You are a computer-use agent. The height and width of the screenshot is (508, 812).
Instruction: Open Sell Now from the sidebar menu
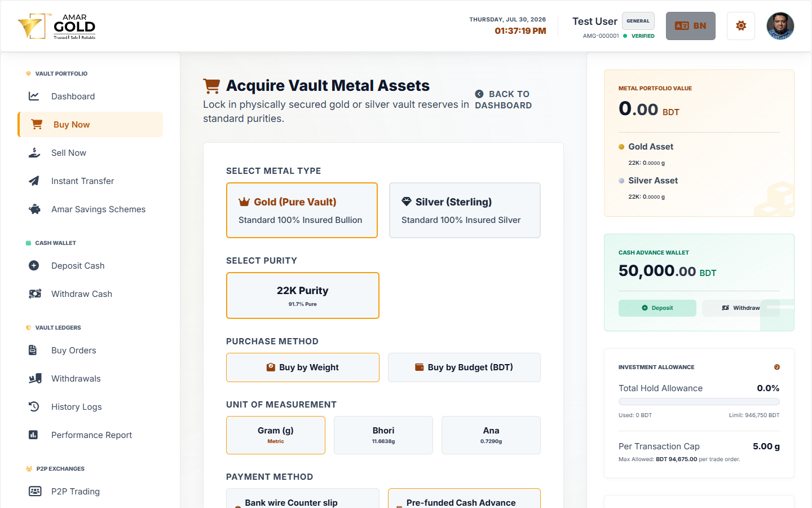pyautogui.click(x=90, y=152)
